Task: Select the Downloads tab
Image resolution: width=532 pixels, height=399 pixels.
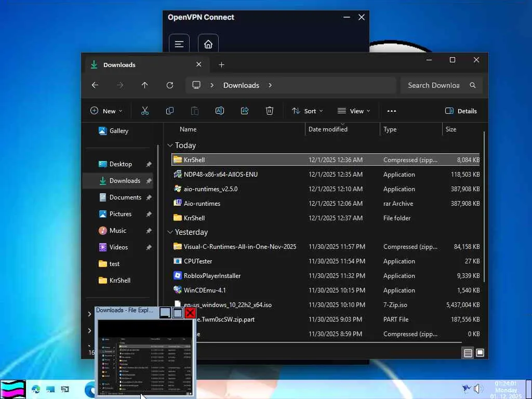Action: [147, 65]
